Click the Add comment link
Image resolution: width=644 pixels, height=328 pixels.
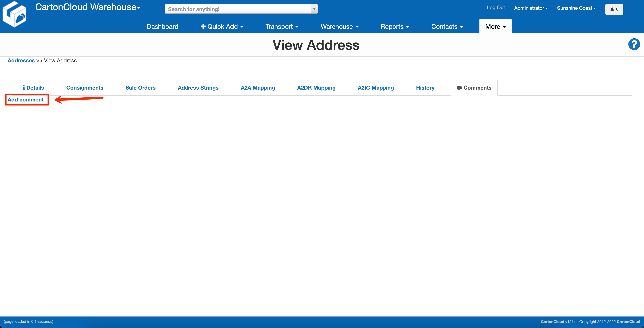26,100
